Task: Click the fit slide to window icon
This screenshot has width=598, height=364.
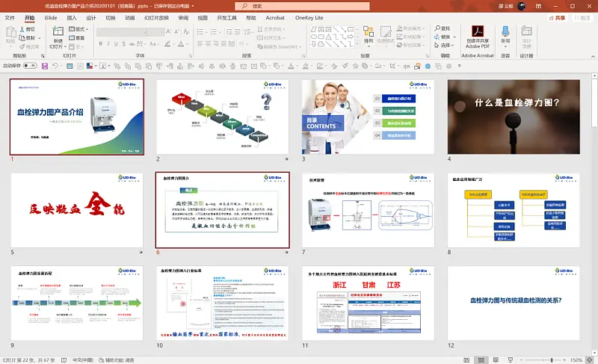Action: [x=590, y=360]
